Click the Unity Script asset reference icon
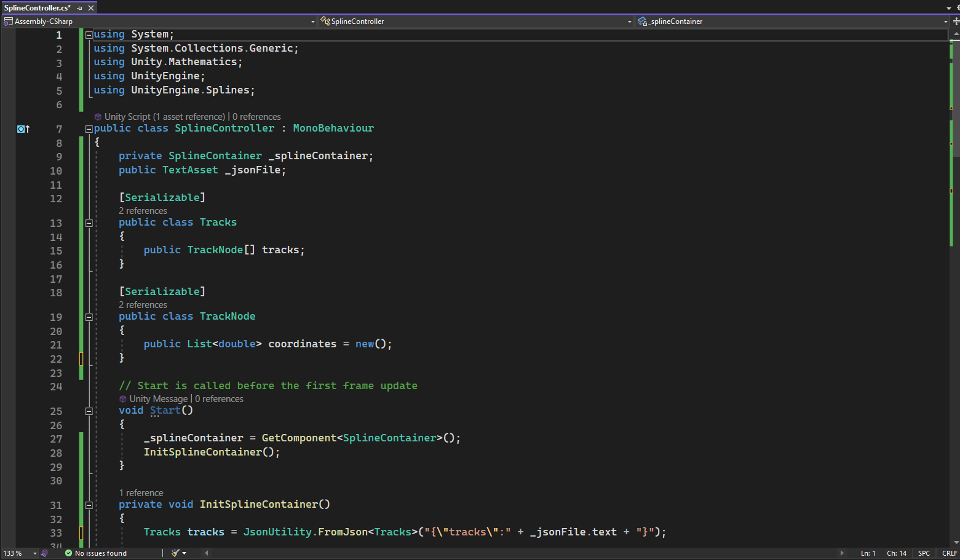Viewport: 960px width, 560px height. coord(97,116)
